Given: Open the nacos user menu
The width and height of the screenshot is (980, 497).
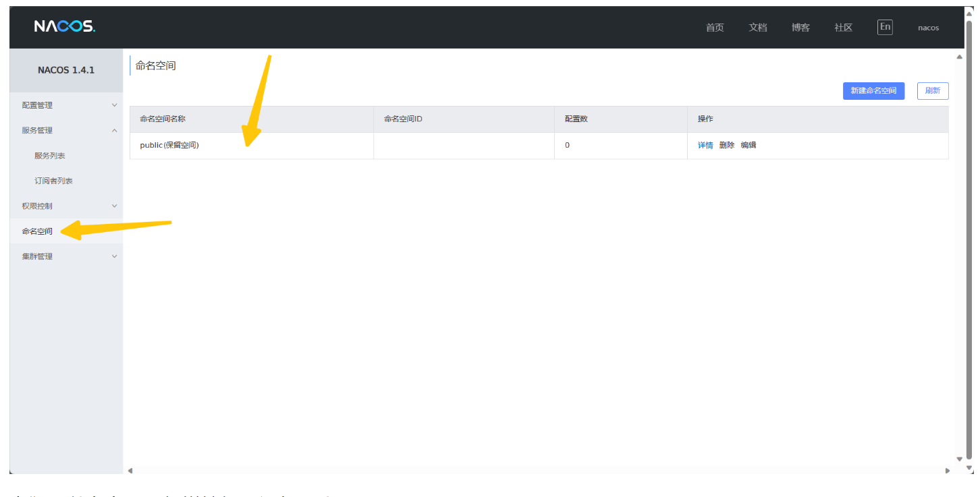Looking at the screenshot, I should pos(928,28).
